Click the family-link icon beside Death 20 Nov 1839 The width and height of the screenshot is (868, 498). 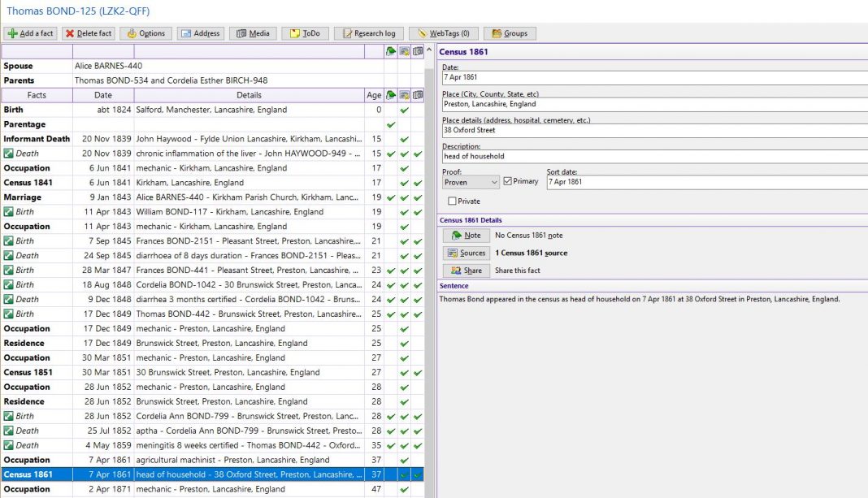(8, 154)
